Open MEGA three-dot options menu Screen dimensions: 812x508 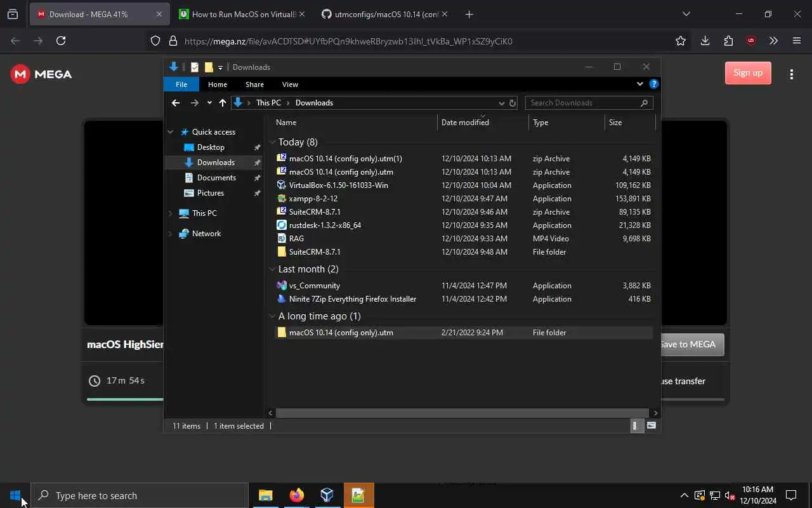click(791, 74)
